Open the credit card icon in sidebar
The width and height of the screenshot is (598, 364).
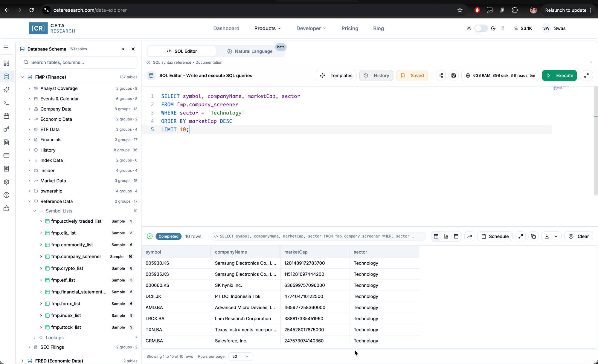click(x=6, y=155)
